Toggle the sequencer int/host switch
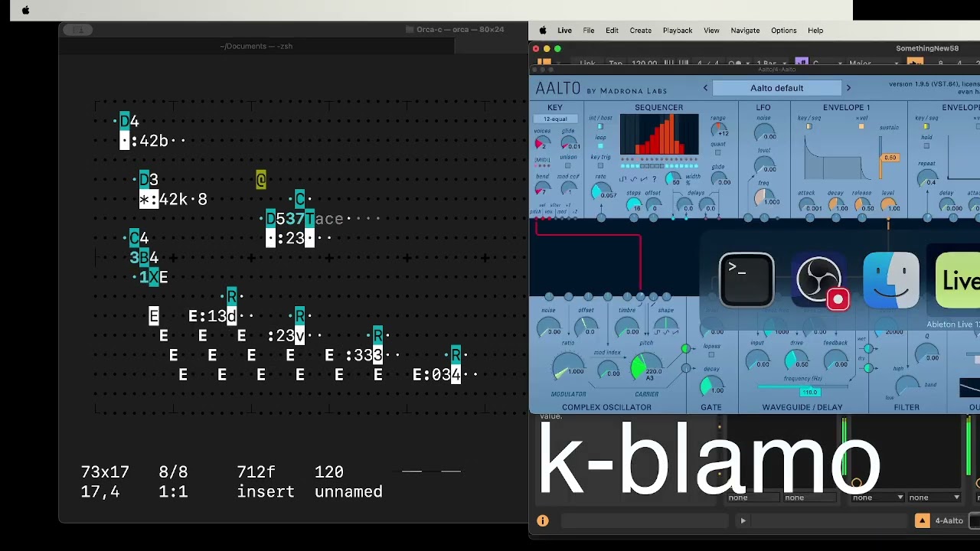The height and width of the screenshot is (551, 980). pyautogui.click(x=600, y=126)
